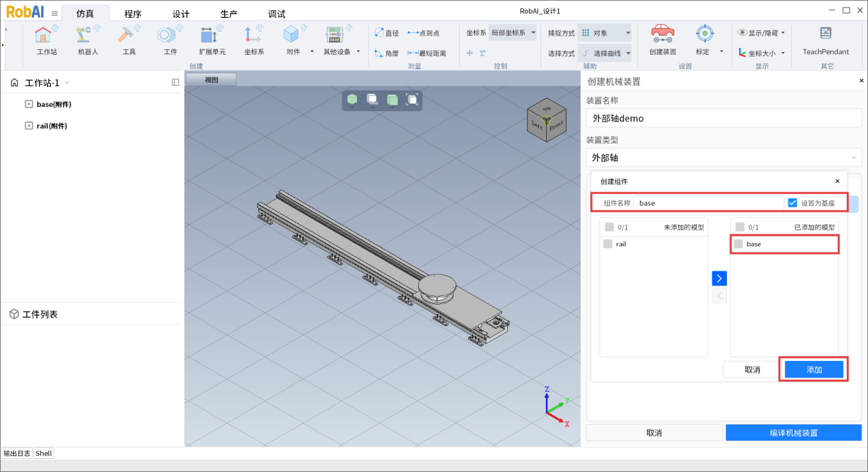Image resolution: width=868 pixels, height=472 pixels.
Task: Click the 附件 accessory cube icon
Action: click(x=293, y=34)
